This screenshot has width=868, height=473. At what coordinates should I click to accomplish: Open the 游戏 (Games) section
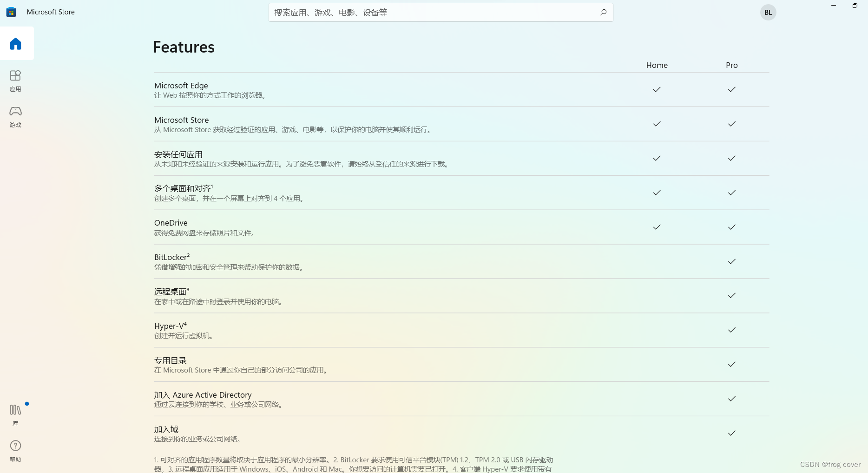coord(16,117)
